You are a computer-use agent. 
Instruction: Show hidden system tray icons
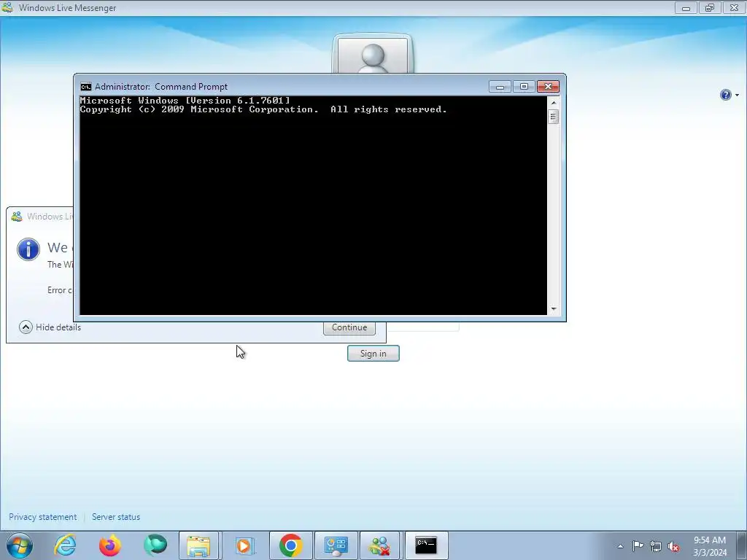(x=620, y=546)
